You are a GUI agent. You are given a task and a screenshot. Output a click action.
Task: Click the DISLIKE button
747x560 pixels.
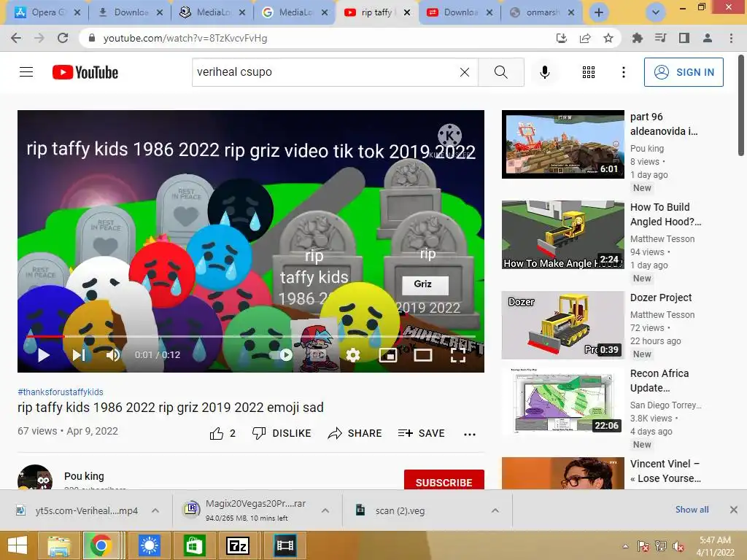(x=282, y=433)
